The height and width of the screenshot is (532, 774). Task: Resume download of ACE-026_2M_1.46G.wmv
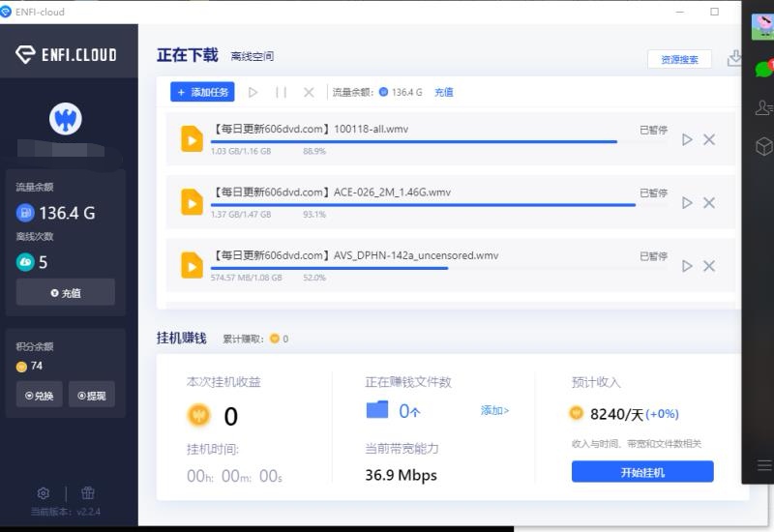pyautogui.click(x=687, y=203)
